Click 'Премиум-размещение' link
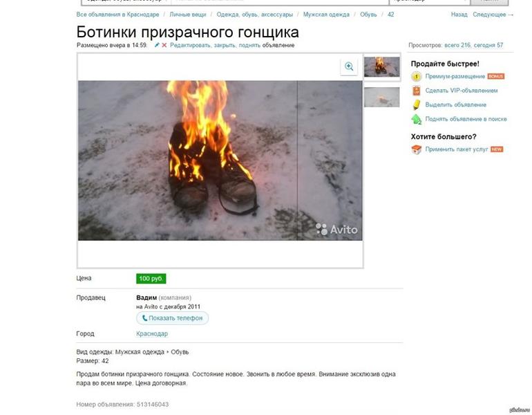 click(x=455, y=76)
